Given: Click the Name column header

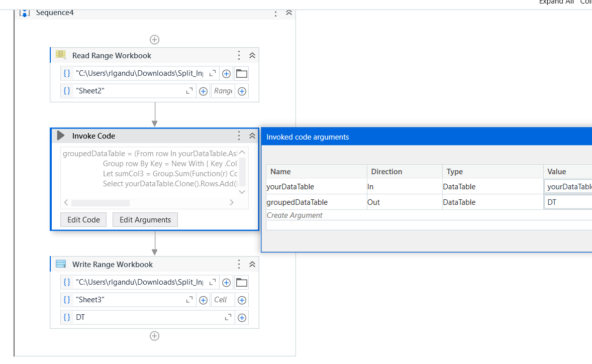Looking at the screenshot, I should point(317,172).
